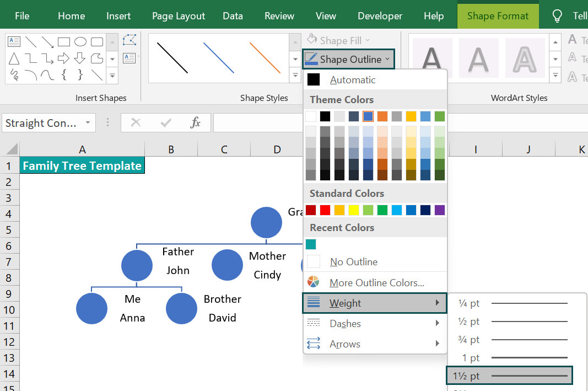
Task: Choose the Freeform Scribble shape
Action: coord(14,75)
